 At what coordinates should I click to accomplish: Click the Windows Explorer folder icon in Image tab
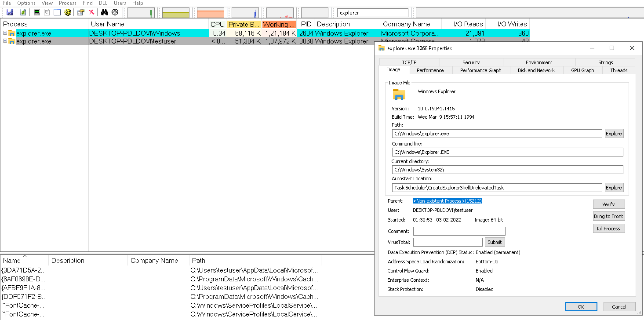[399, 94]
